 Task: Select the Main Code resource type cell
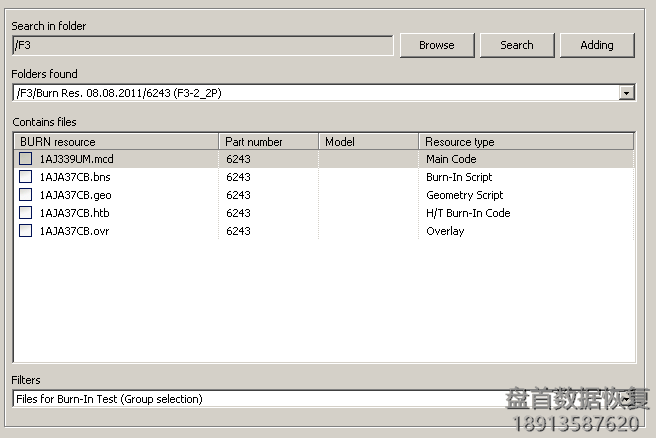(451, 159)
